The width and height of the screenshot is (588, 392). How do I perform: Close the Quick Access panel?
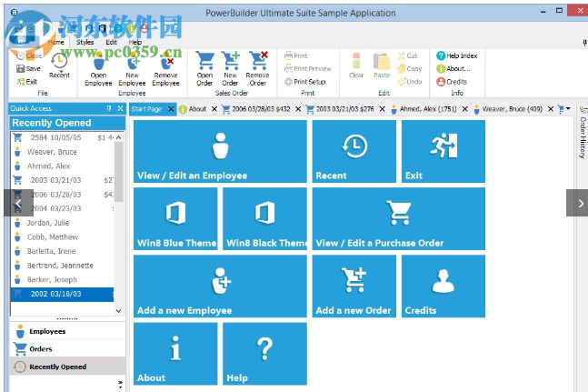coord(120,108)
